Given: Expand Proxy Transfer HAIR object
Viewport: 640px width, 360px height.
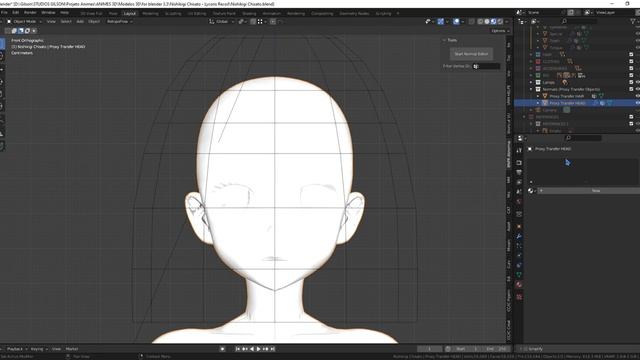Looking at the screenshot, I should (x=538, y=96).
